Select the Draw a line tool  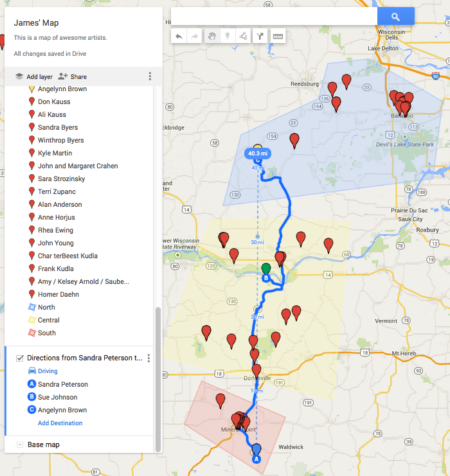coord(243,37)
